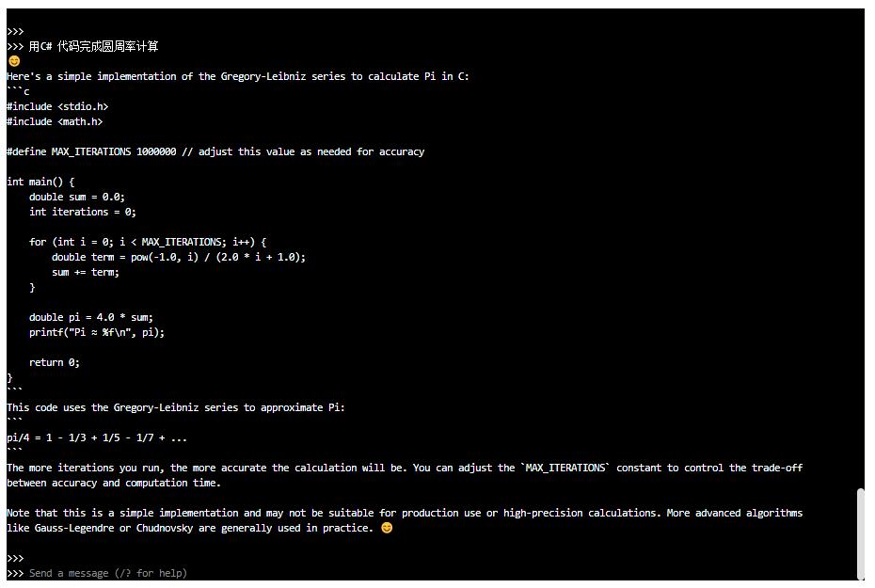The image size is (875, 588).
Task: Click the "pi/4 = 1 - 1/3 + 1/5" formula
Action: pyautogui.click(x=97, y=437)
